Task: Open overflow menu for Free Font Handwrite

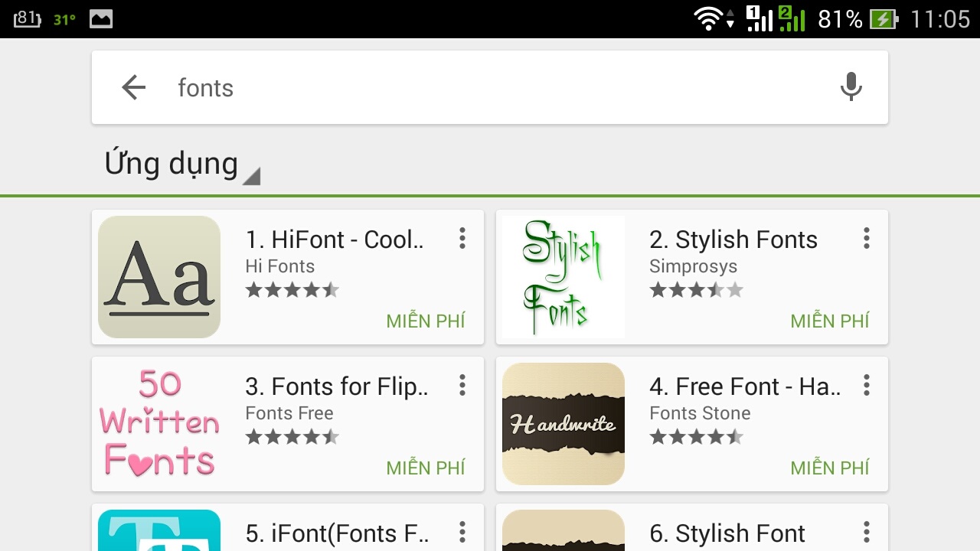Action: click(867, 385)
